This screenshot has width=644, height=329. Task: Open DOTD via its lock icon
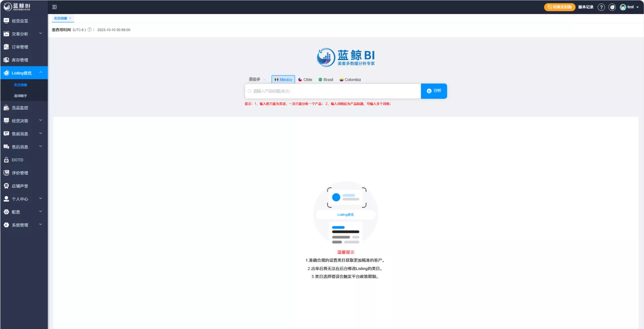pyautogui.click(x=6, y=160)
